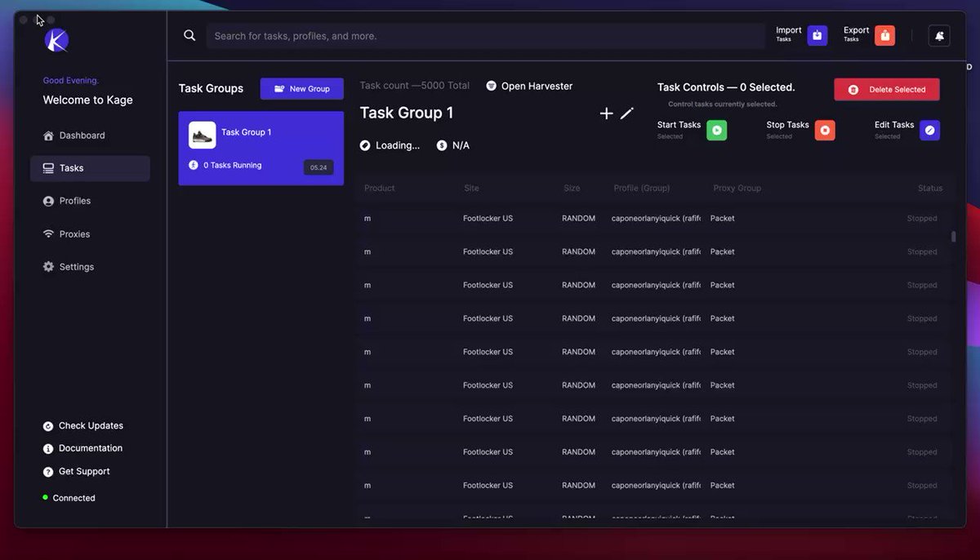Click the Product column header

click(380, 189)
